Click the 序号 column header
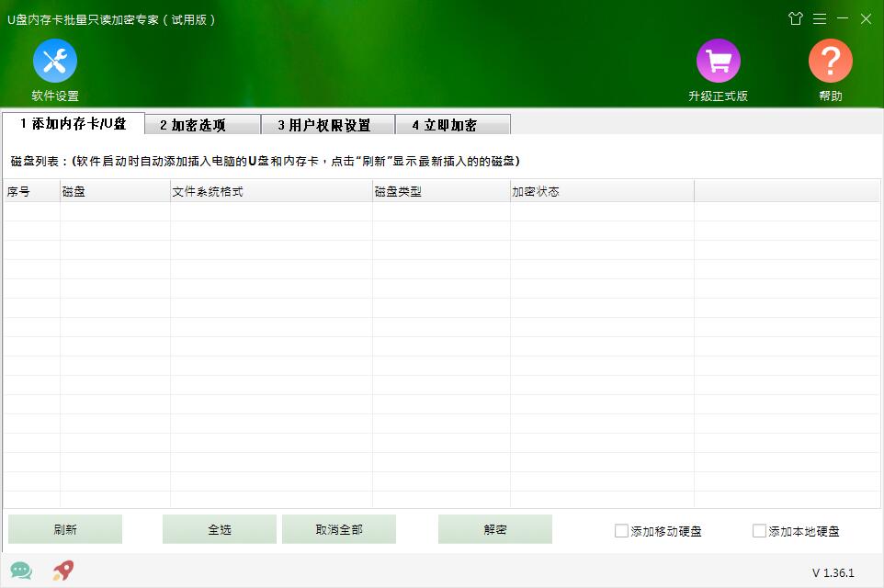This screenshot has width=884, height=588. coord(31,192)
